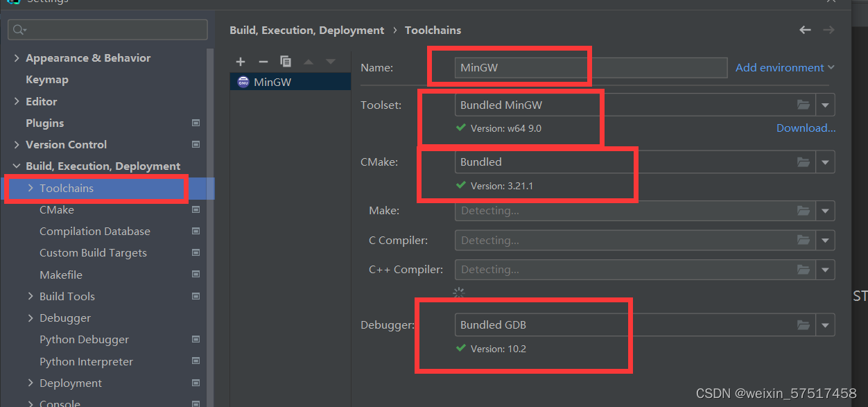
Task: Open Toolset dropdown arrow
Action: (x=825, y=105)
